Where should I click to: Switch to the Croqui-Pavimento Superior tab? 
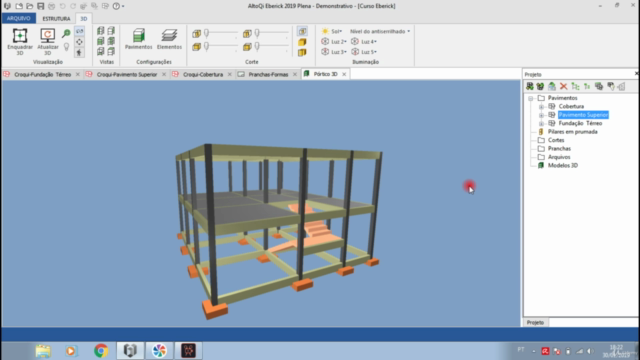pos(127,74)
